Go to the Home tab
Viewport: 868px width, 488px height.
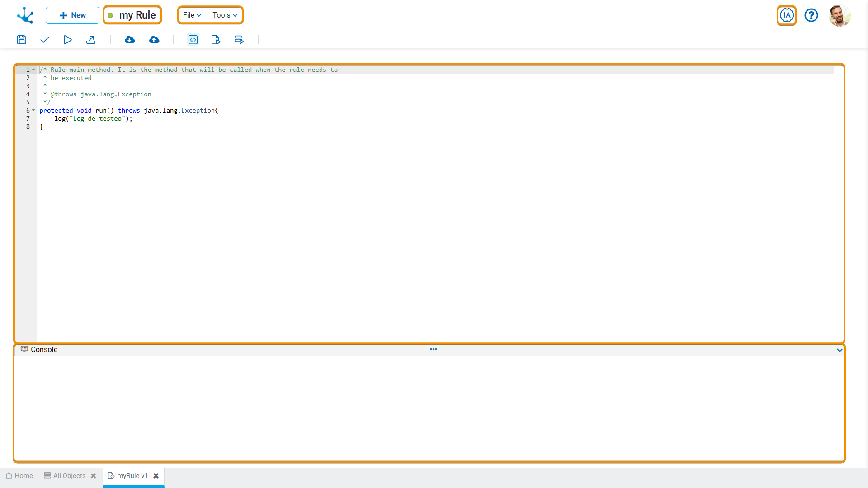tap(19, 476)
